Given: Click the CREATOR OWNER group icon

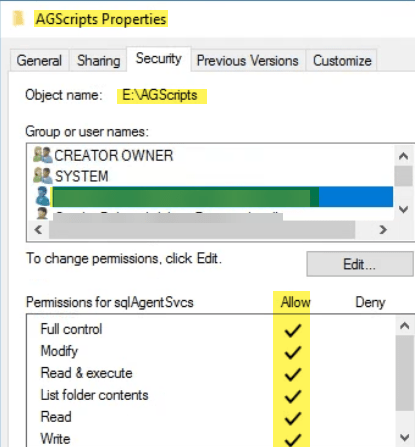Looking at the screenshot, I should click(x=43, y=155).
